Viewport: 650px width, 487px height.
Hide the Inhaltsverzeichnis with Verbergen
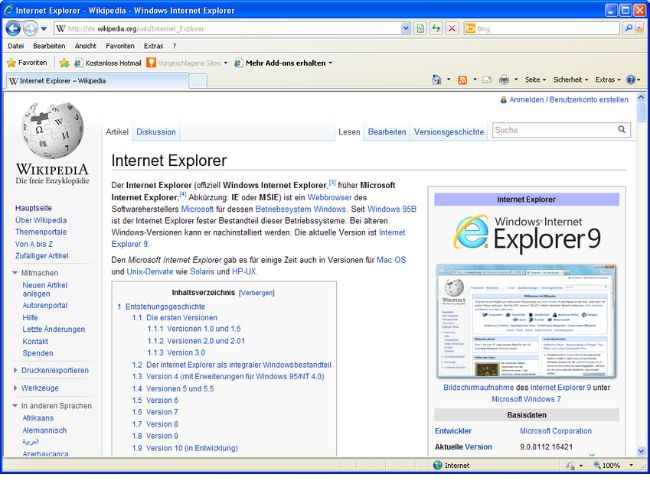[257, 293]
